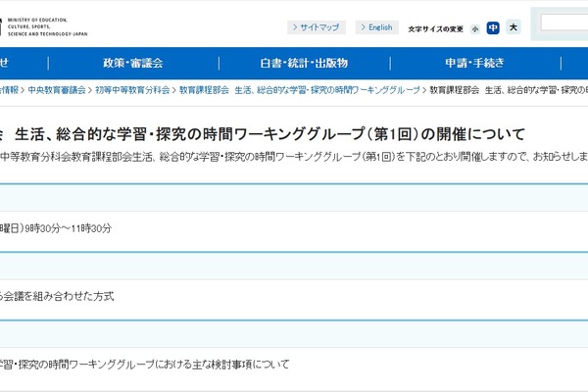Set font size to large (大)
Viewport: 588px width, 392px height.
coord(514,27)
